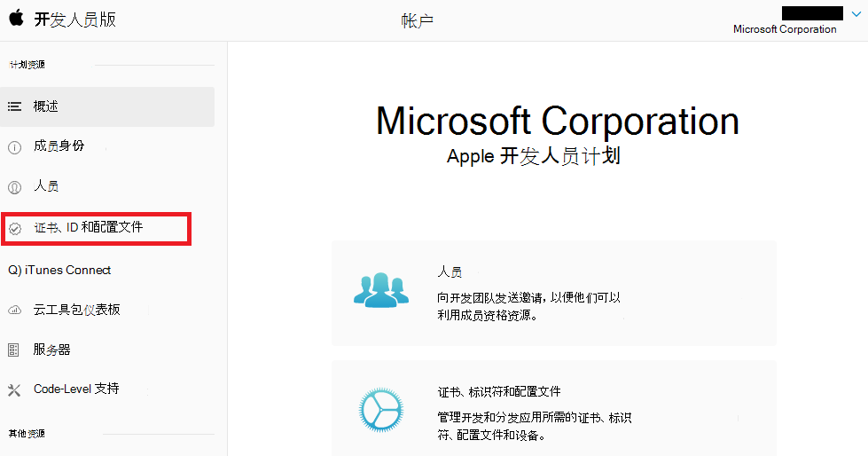868x456 pixels.
Task: Click the Apple logo icon
Action: tap(17, 18)
